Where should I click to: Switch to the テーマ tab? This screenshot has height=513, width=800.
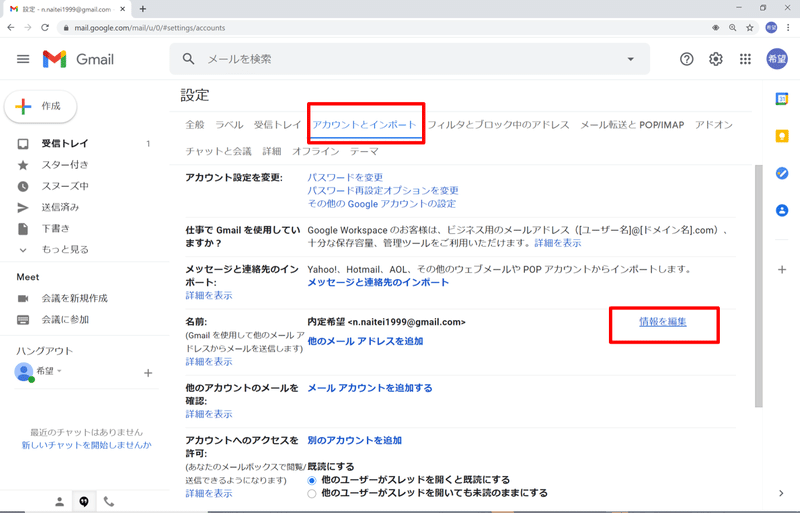(364, 152)
